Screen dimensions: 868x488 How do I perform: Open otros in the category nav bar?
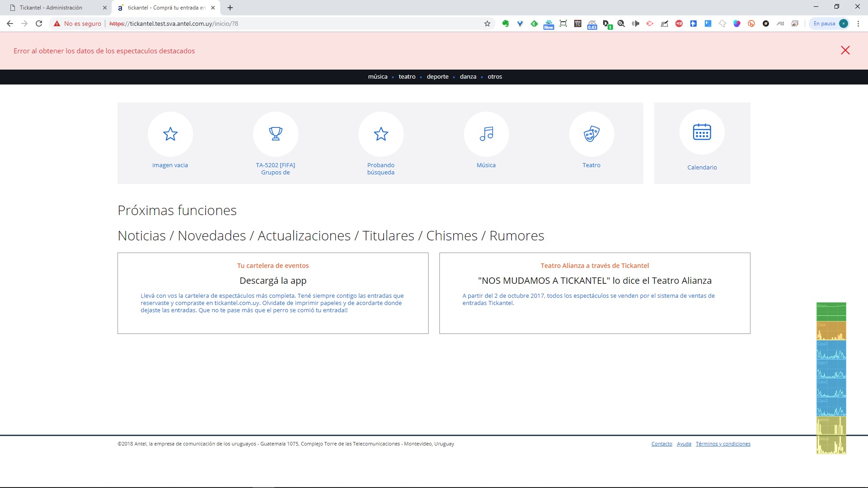(x=495, y=76)
